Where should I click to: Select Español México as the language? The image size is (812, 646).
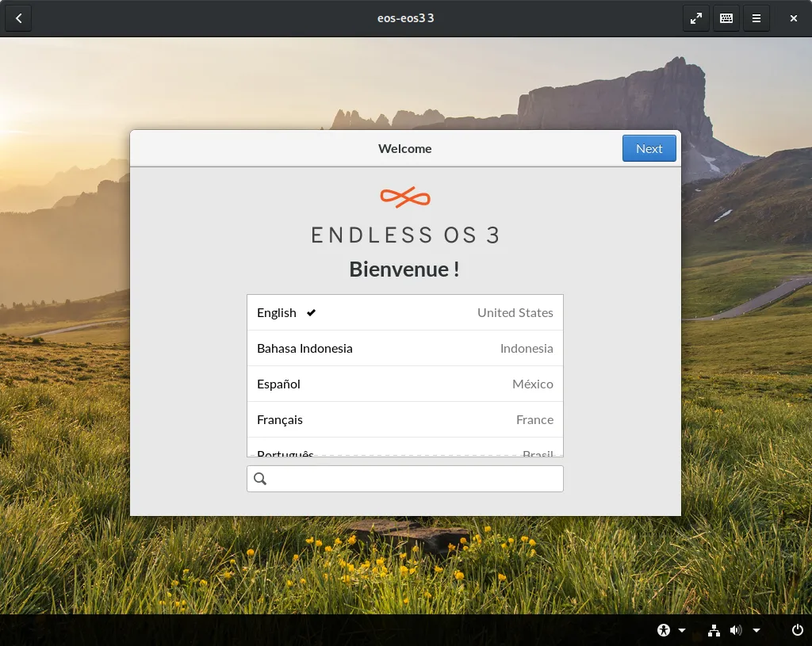(404, 384)
